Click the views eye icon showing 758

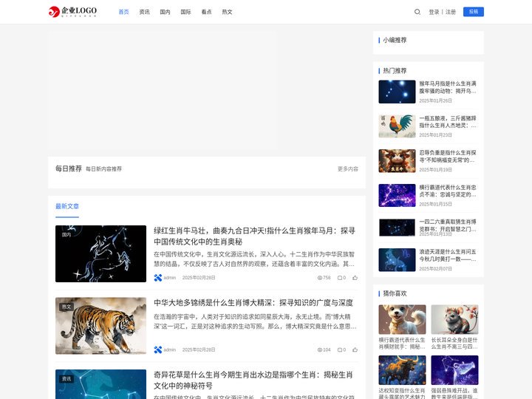pyautogui.click(x=320, y=278)
